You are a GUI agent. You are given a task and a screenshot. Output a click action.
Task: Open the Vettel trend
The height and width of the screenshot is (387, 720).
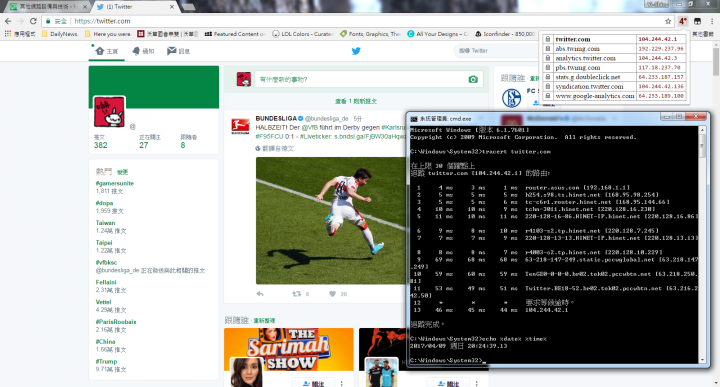pos(103,302)
